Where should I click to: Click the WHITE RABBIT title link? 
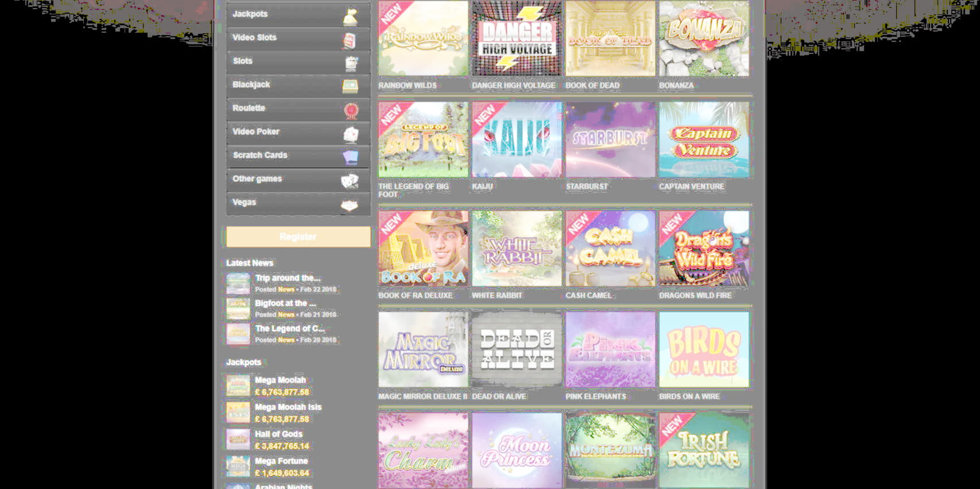coord(497,296)
